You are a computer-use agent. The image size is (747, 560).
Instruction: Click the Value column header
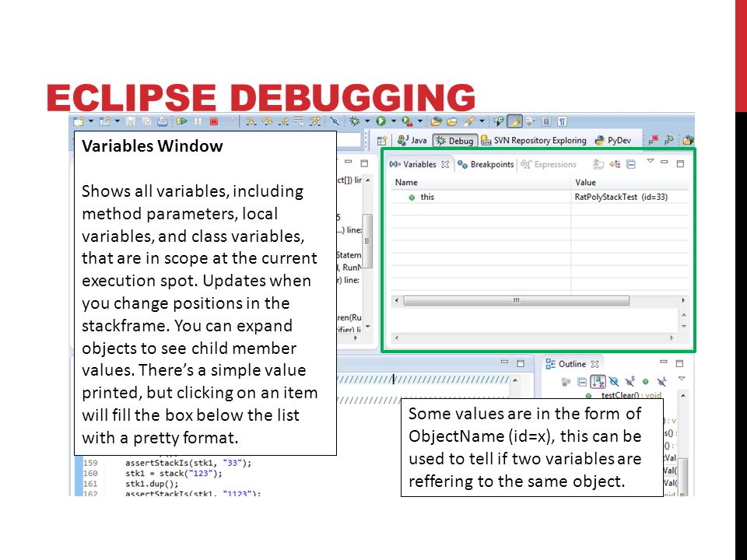tap(630, 182)
